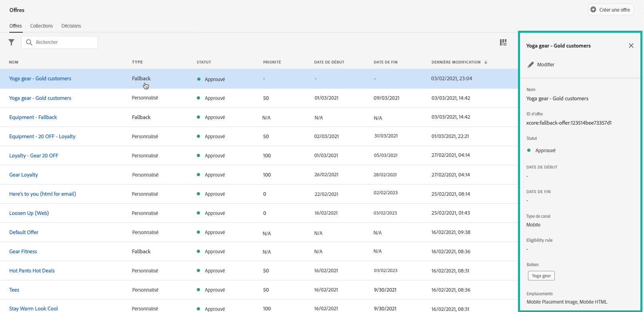Open the filter funnel icon
Screen dimensions: 644x312
[12, 42]
